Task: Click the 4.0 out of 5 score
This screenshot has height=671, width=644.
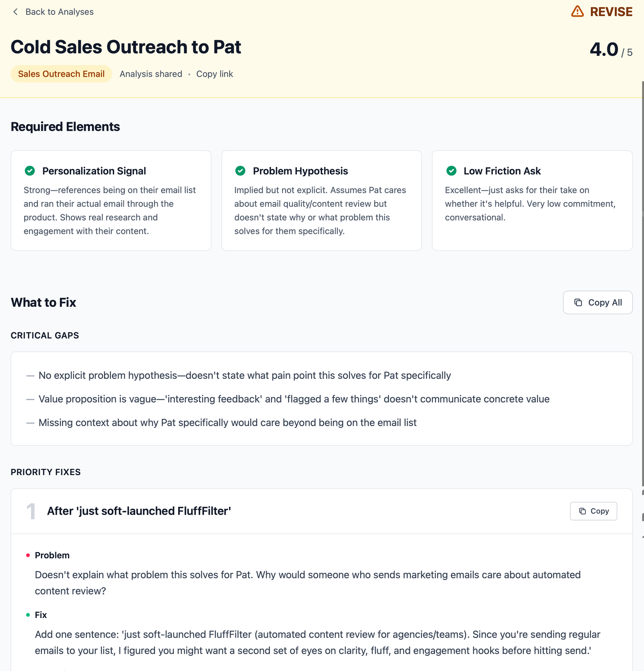Action: pyautogui.click(x=611, y=50)
